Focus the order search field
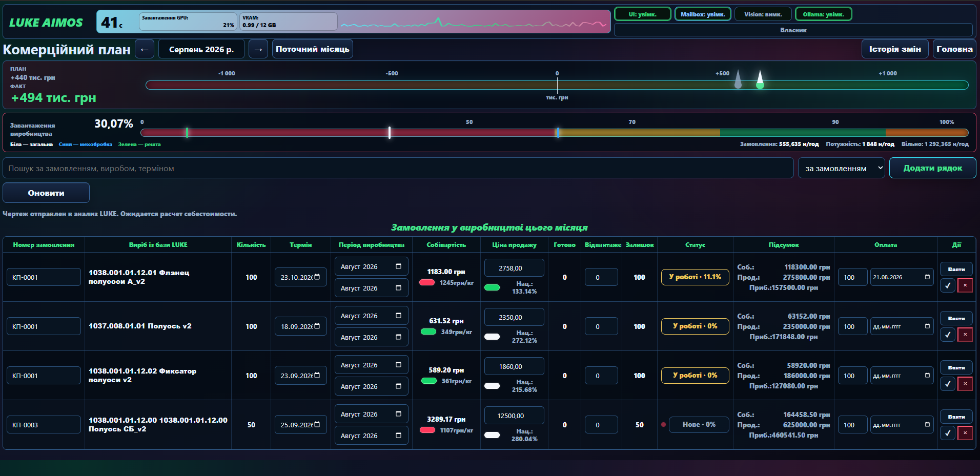Image resolution: width=980 pixels, height=476 pixels. tap(398, 168)
